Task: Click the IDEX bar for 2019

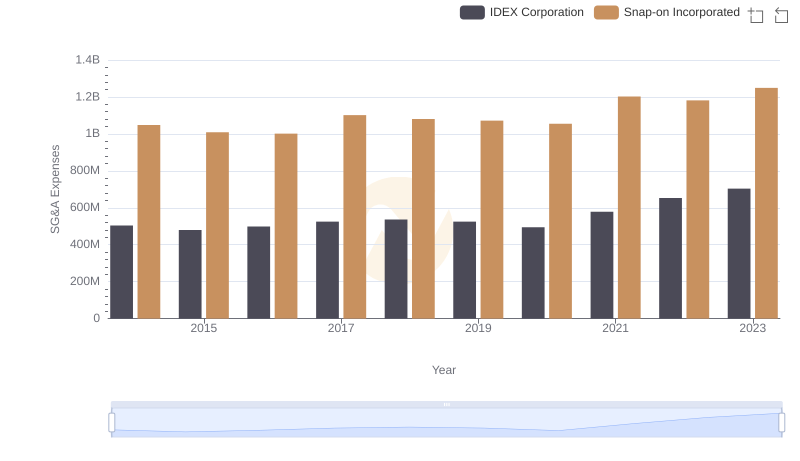Action: click(x=464, y=270)
